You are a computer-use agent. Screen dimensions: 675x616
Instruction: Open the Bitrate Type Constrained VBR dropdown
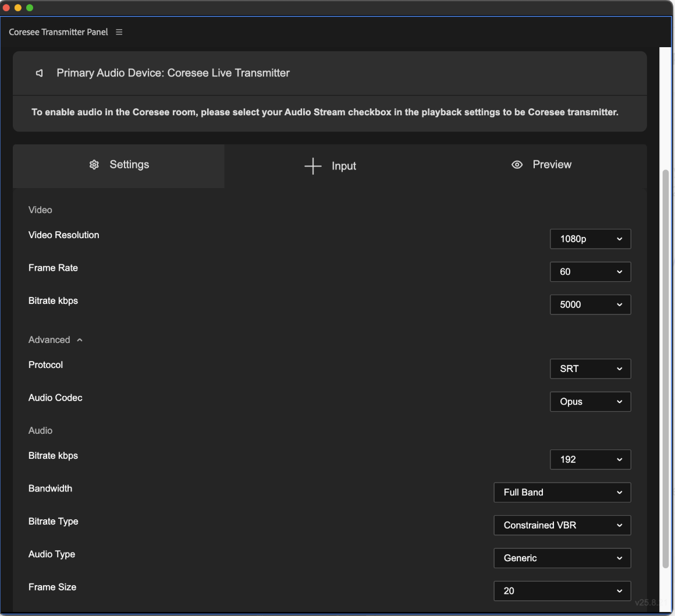(x=562, y=525)
